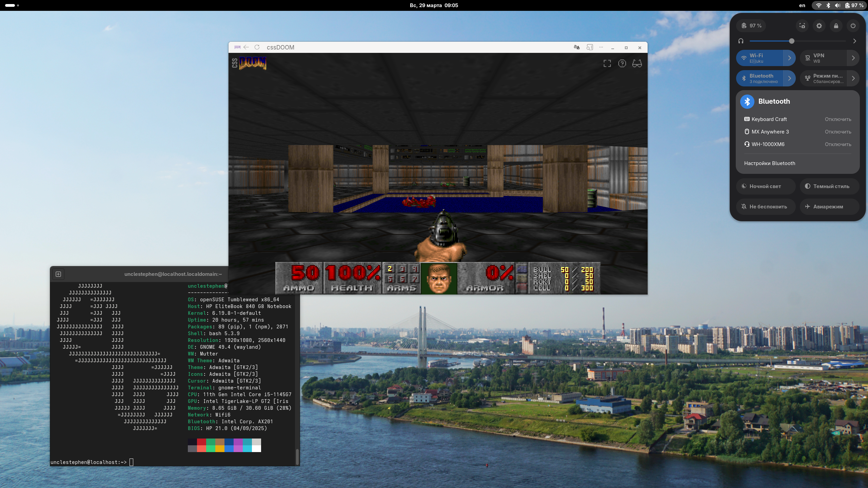Click the translate page icon

click(x=576, y=47)
